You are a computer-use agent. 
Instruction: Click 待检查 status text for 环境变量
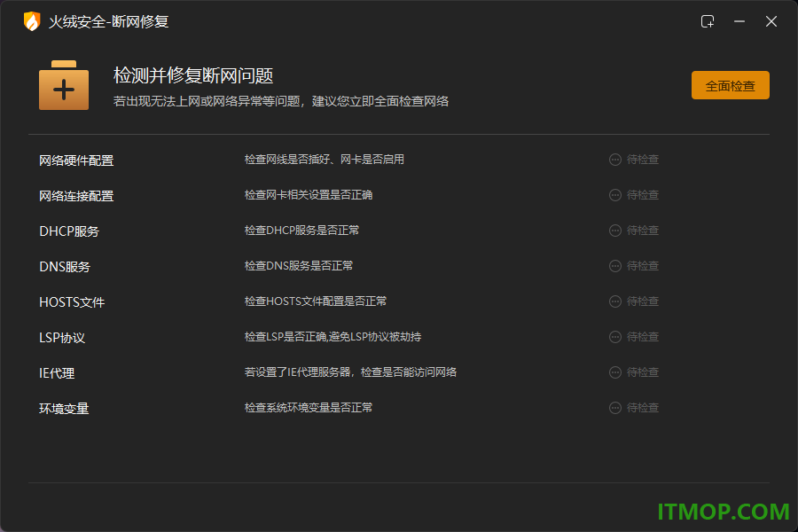point(643,408)
